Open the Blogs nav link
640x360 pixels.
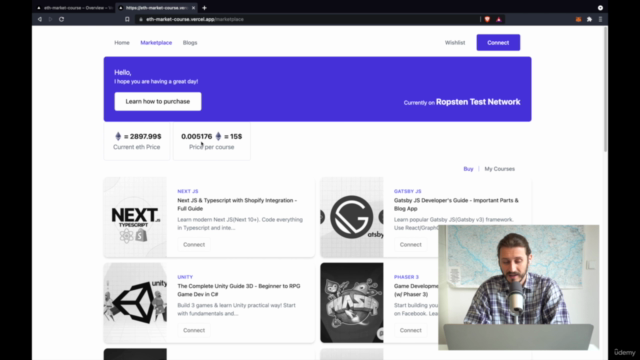[x=190, y=42]
